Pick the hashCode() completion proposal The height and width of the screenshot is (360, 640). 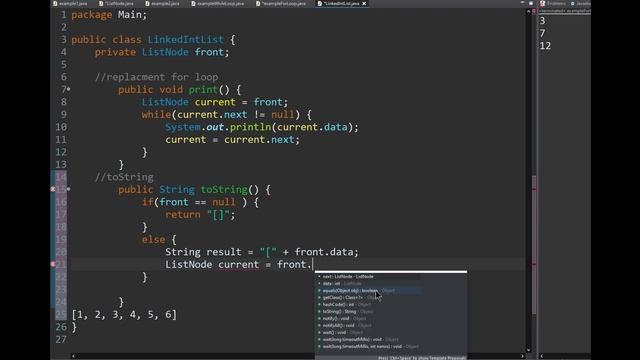click(x=391, y=304)
